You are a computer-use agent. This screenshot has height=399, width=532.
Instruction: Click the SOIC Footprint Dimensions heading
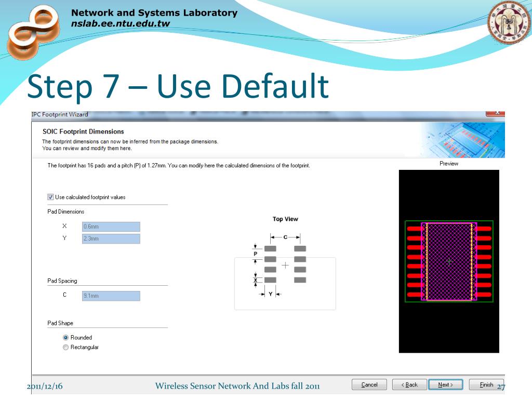pyautogui.click(x=83, y=131)
